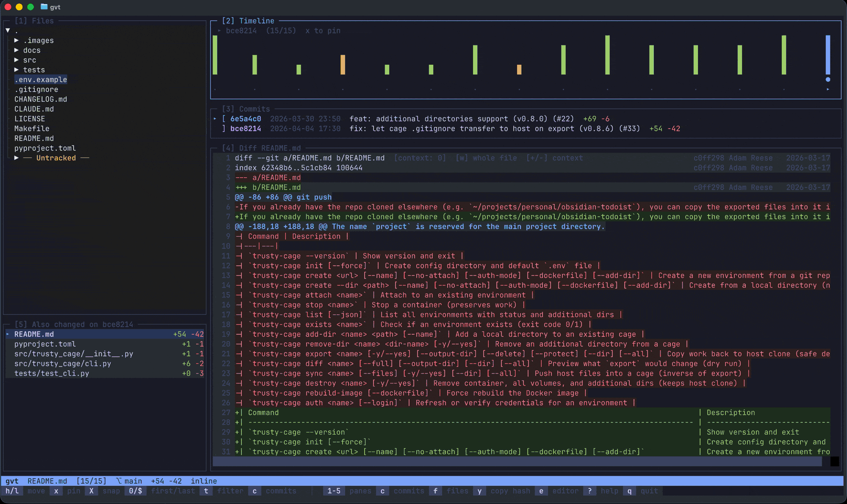Focus the [2] Timeline pane header
Image resolution: width=847 pixels, height=504 pixels.
(x=248, y=21)
